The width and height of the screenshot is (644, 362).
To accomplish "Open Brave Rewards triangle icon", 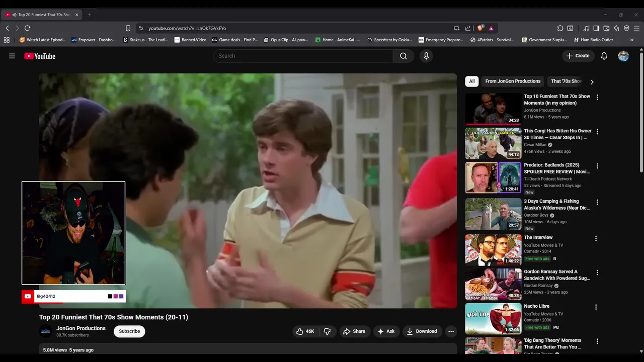I will [491, 28].
